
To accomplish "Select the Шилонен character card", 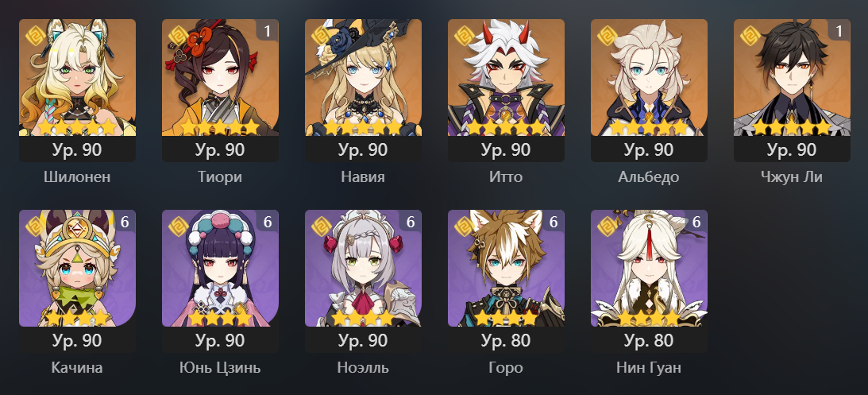I will (x=78, y=91).
